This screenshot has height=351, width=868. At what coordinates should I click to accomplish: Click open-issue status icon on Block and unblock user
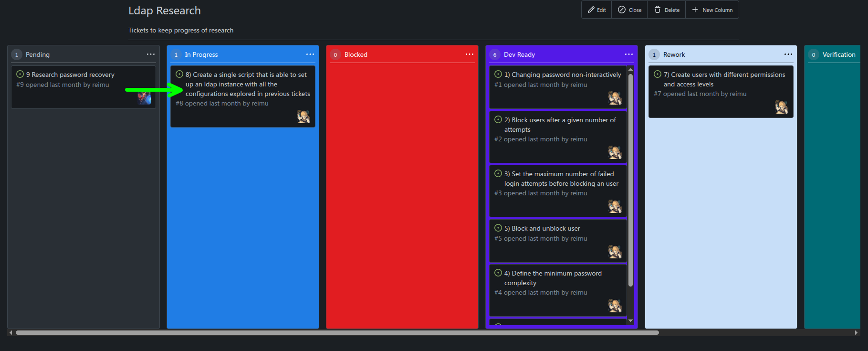pos(498,228)
